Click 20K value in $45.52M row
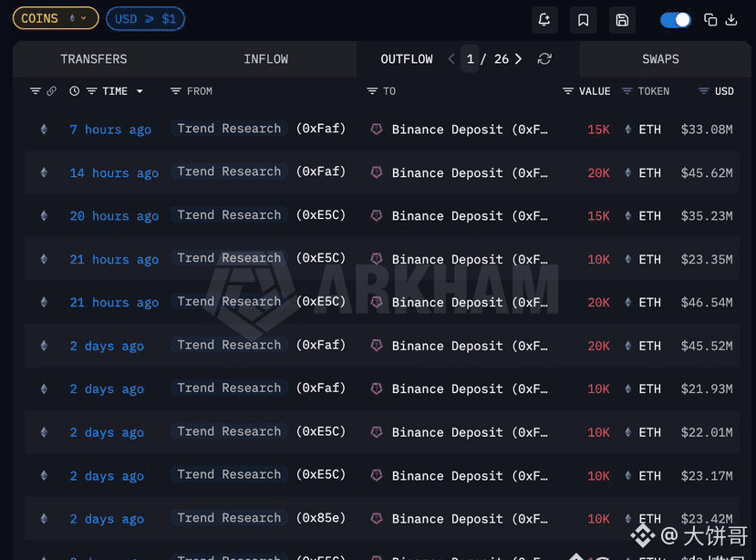 pyautogui.click(x=598, y=346)
